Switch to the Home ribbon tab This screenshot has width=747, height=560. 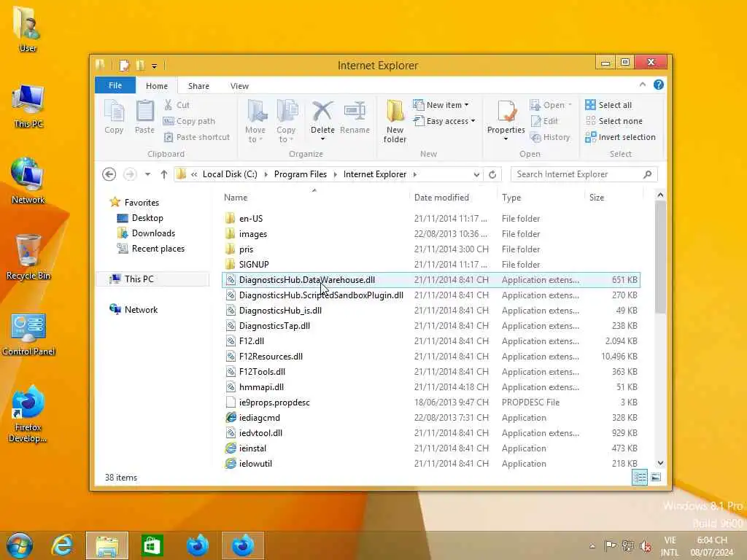(x=157, y=86)
